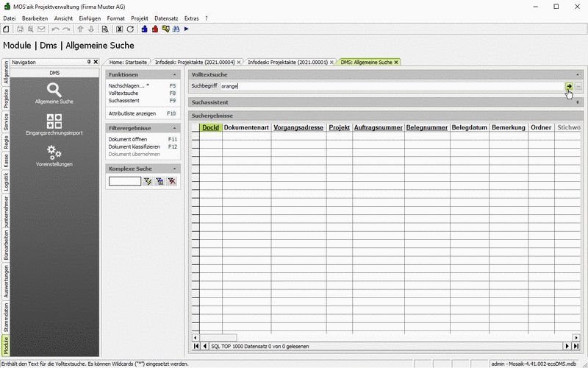Sort by the Belegdatum column header
The height and width of the screenshot is (368, 588).
470,127
